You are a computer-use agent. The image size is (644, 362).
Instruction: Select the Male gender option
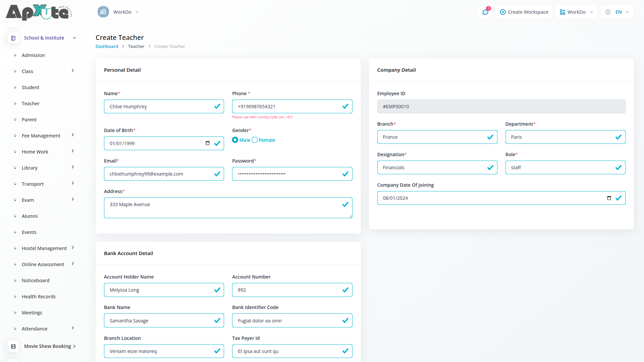pos(235,140)
